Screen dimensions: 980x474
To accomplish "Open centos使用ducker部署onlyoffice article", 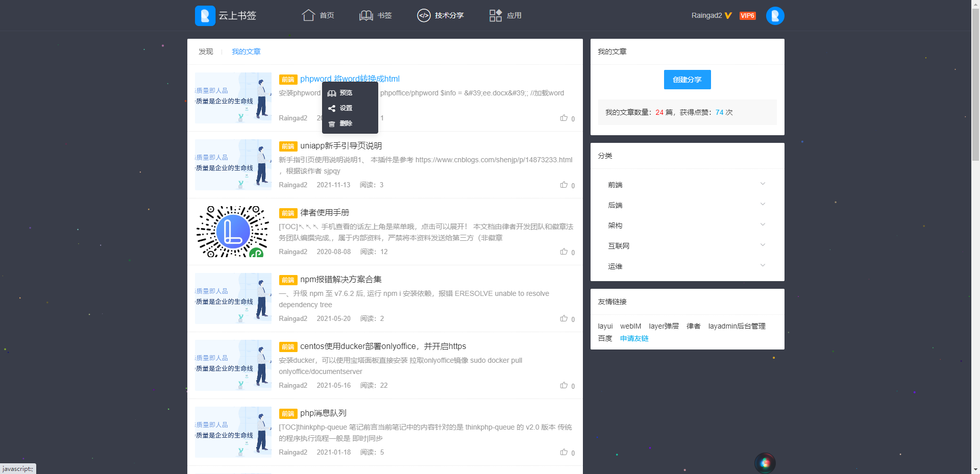I will pyautogui.click(x=383, y=346).
